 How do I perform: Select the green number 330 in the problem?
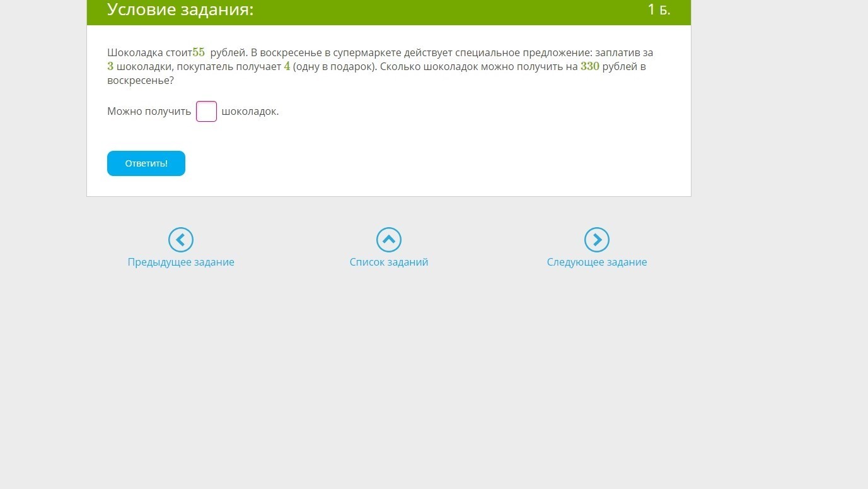pyautogui.click(x=590, y=66)
